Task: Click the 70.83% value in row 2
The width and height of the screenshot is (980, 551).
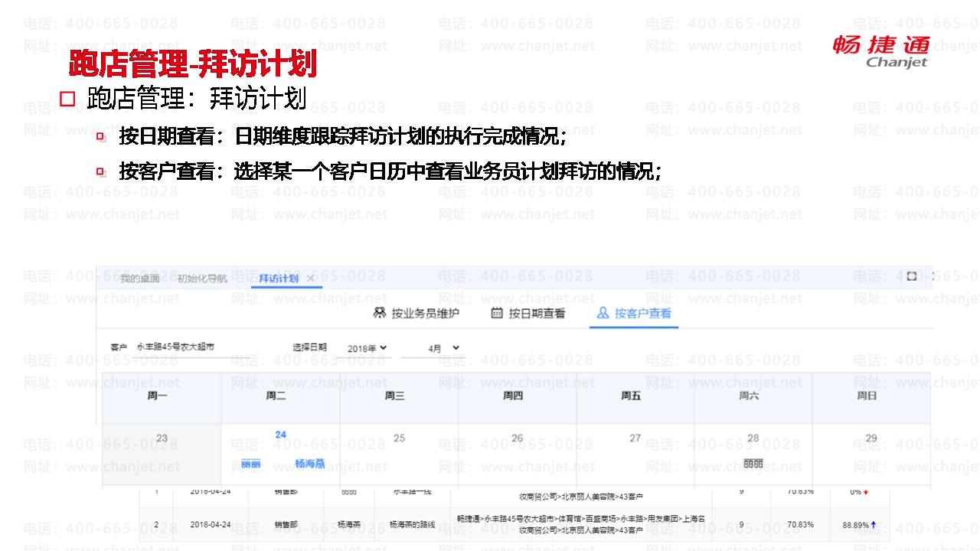Action: click(801, 525)
